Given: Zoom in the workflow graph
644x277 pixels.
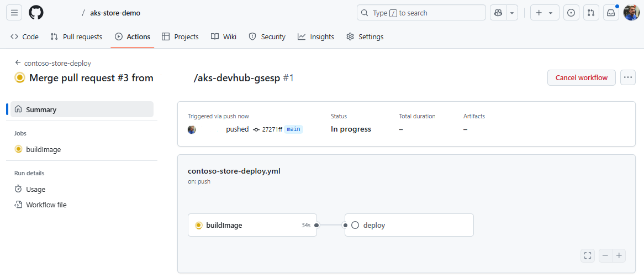Looking at the screenshot, I should 619,255.
